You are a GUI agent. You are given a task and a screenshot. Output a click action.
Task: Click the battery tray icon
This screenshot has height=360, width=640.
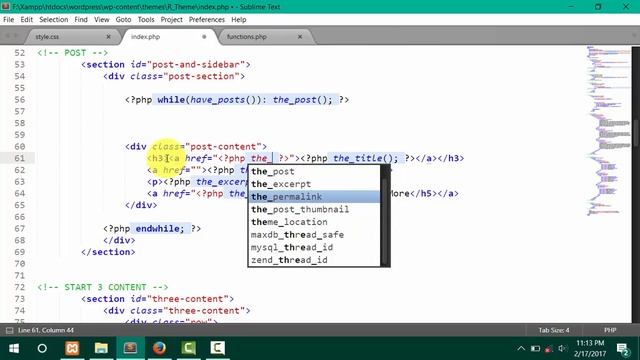click(535, 349)
